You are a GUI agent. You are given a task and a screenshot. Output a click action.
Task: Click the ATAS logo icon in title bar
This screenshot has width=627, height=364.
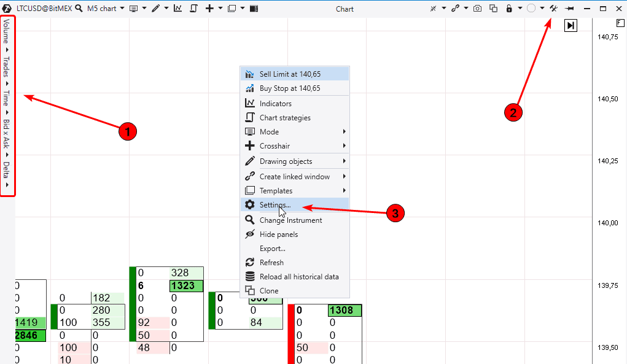click(6, 9)
